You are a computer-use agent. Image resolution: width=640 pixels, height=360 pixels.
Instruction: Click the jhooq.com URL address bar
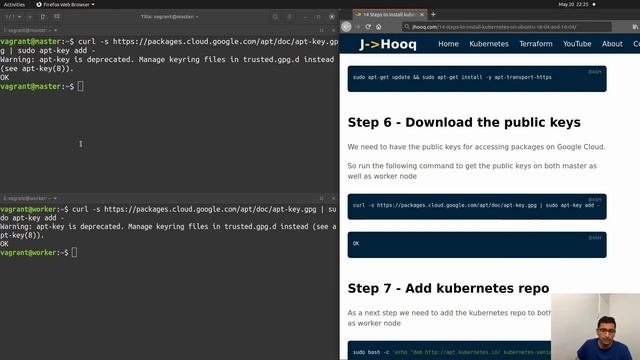tap(506, 27)
